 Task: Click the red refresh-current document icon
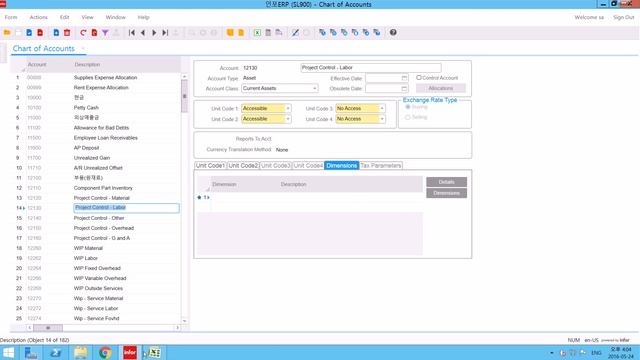(x=94, y=33)
